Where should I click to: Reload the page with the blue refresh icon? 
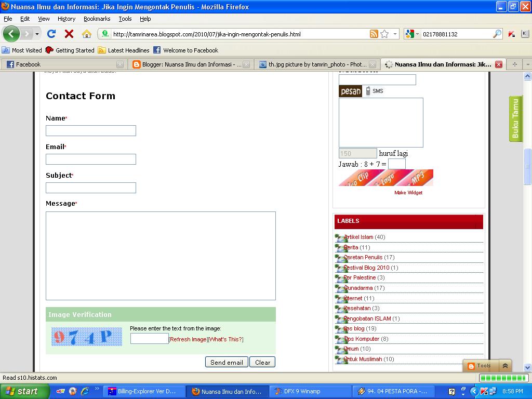point(51,34)
